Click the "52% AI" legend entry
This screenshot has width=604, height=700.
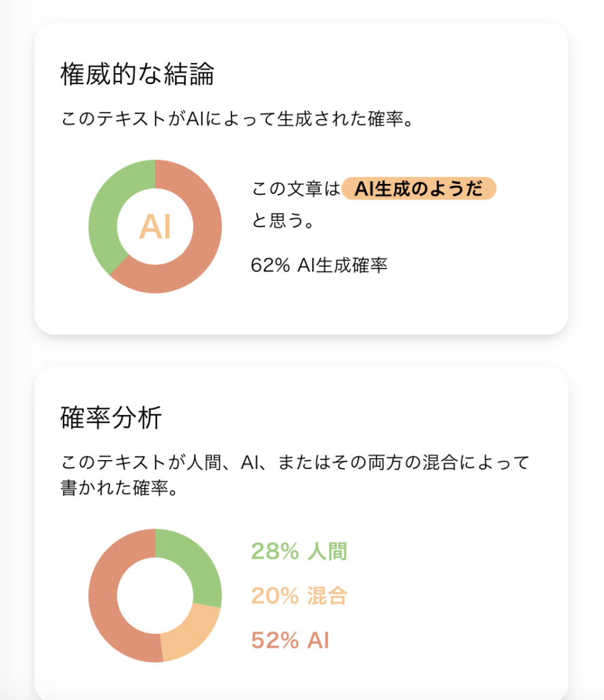[290, 641]
